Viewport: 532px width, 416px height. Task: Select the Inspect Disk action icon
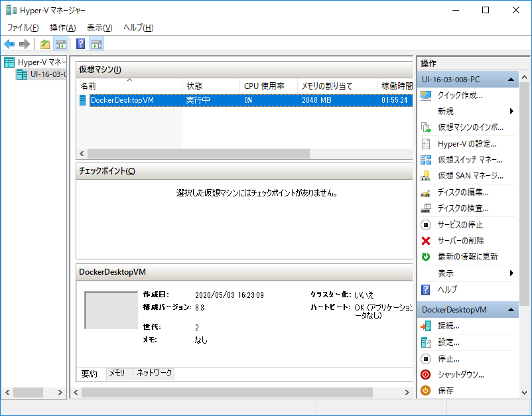pos(427,209)
